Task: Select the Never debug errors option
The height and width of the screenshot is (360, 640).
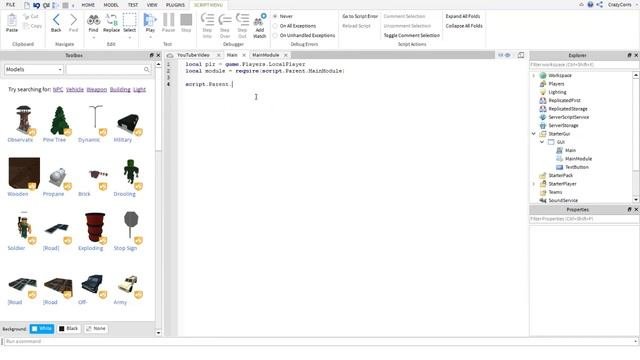Action: point(283,16)
